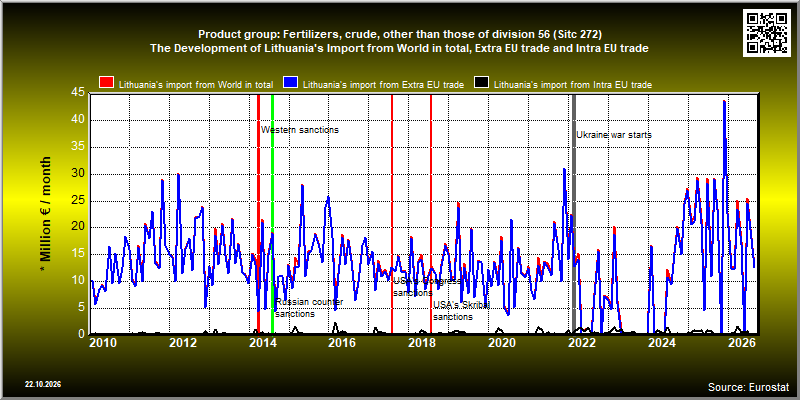The height and width of the screenshot is (400, 800).
Task: Click the y-axis value 25
Action: (78, 201)
